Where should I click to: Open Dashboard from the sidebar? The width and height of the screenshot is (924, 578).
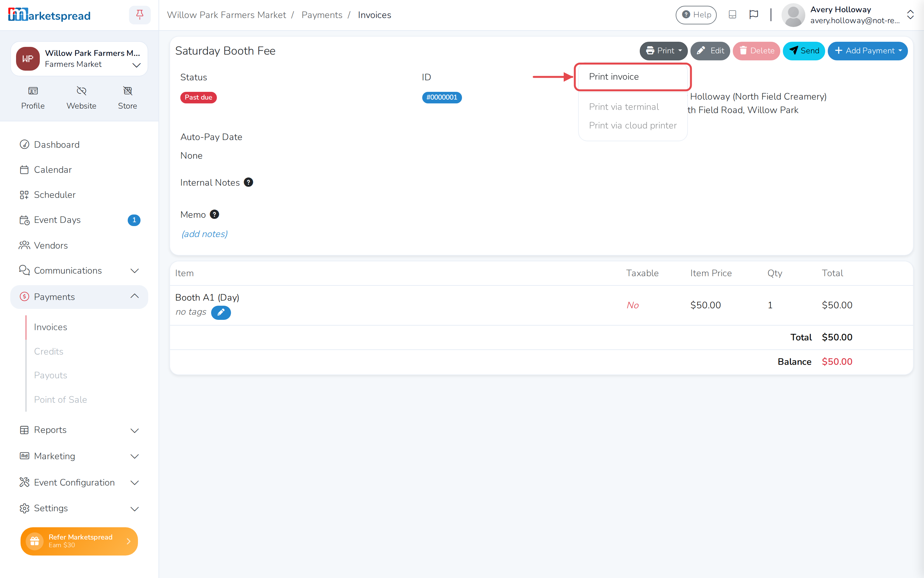[x=79, y=144]
